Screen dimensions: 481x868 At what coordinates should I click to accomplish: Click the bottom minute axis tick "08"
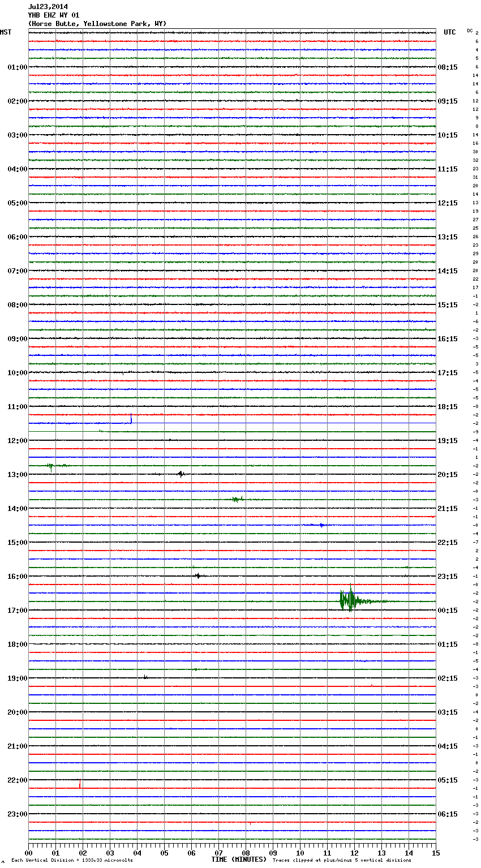pyautogui.click(x=246, y=853)
